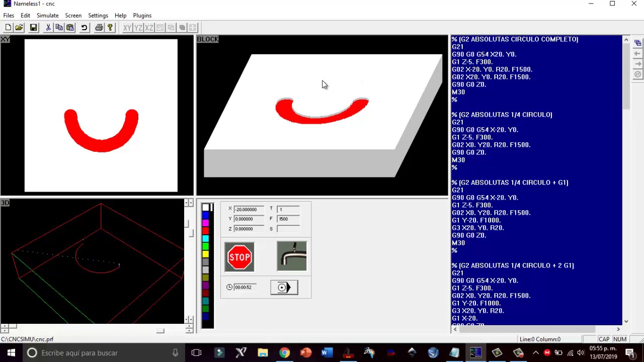Create a new file from the toolbar
Viewport: 644px width, 362px height.
[8, 28]
